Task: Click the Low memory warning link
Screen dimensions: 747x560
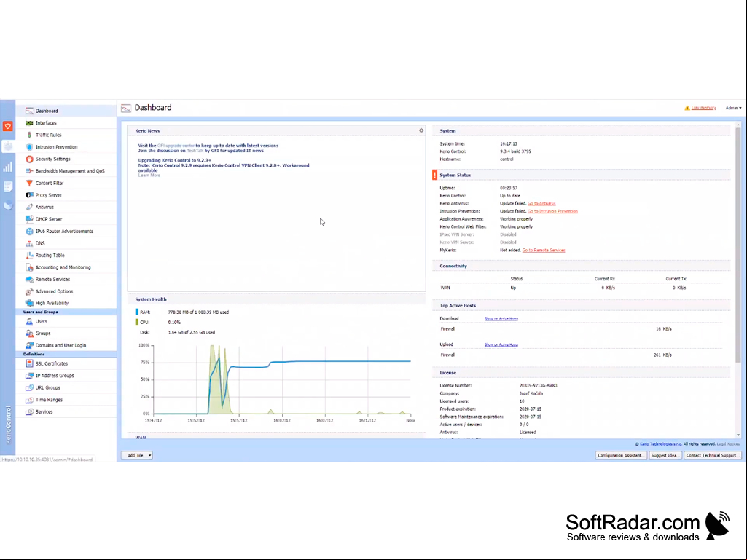Action: pos(704,108)
